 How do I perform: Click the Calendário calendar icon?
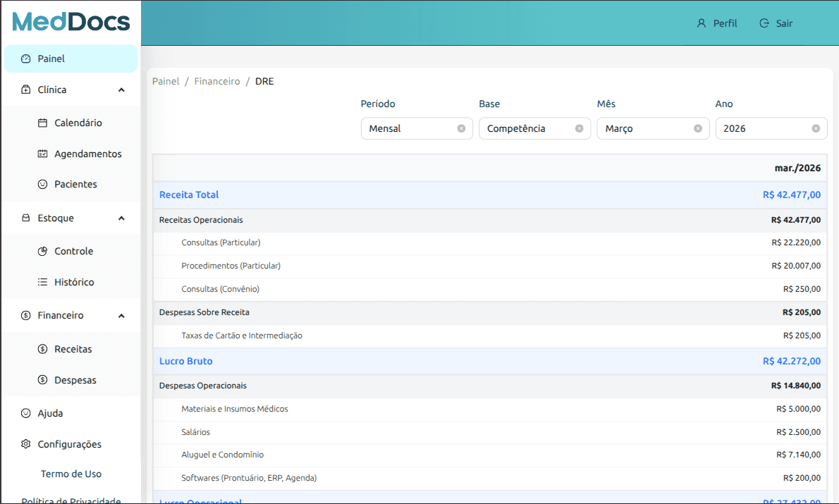[x=42, y=123]
